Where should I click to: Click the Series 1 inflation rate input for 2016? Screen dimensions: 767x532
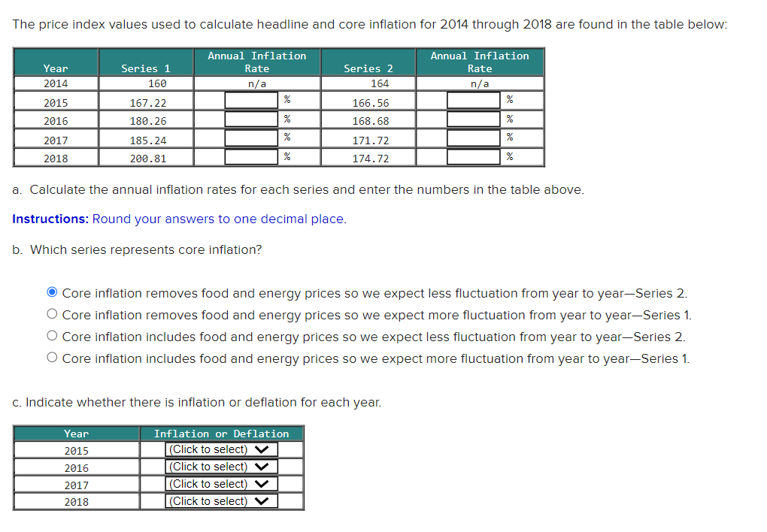pyautogui.click(x=251, y=119)
